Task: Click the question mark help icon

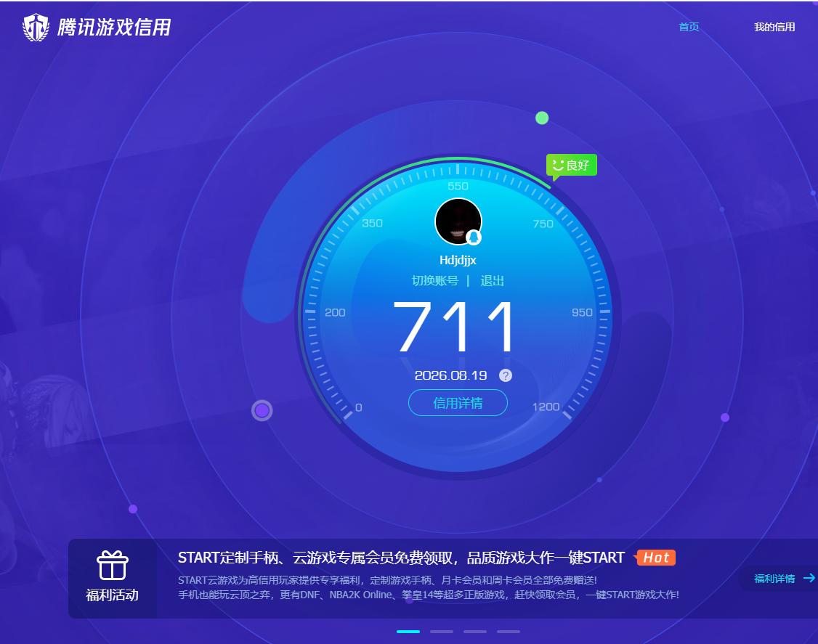Action: tap(506, 375)
